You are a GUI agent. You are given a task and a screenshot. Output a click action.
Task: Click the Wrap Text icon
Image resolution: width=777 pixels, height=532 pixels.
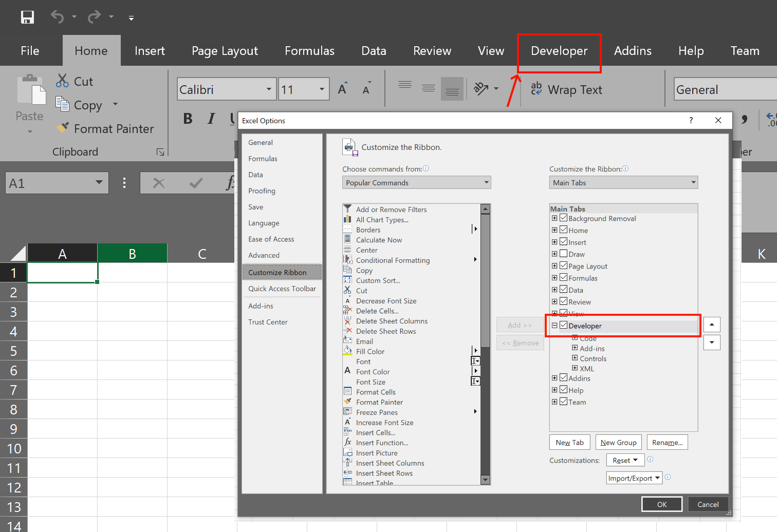536,89
